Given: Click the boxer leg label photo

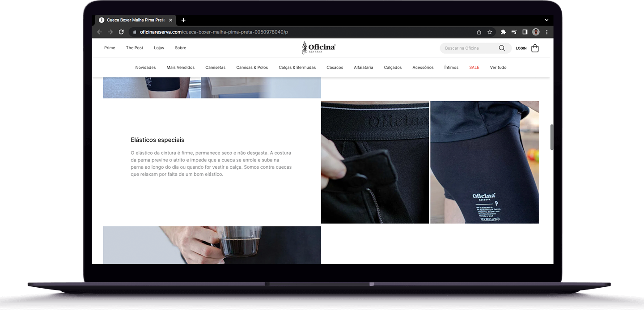Looking at the screenshot, I should point(484,162).
